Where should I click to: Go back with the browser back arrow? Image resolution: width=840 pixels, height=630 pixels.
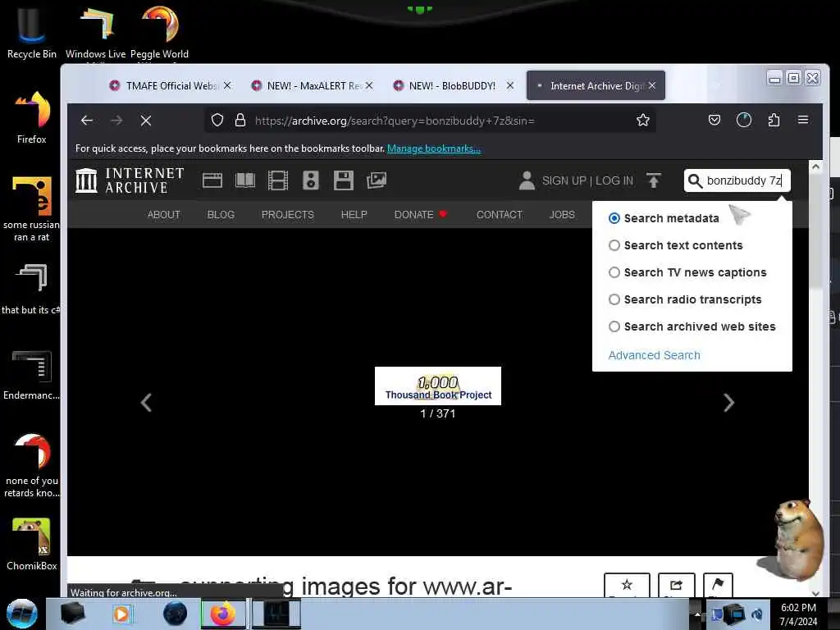[87, 121]
